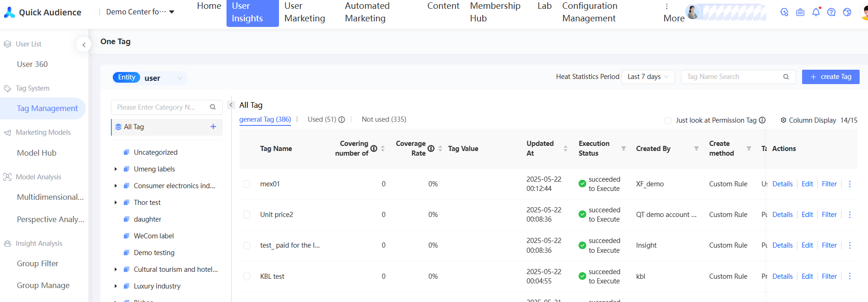Open the help question icon

(831, 12)
